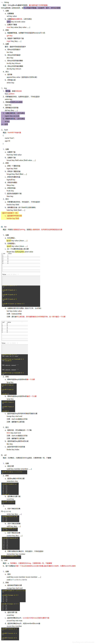The width and height of the screenshot is (95, 644).
Task: Click the line "hset key field value"
Action: (14, 155)
